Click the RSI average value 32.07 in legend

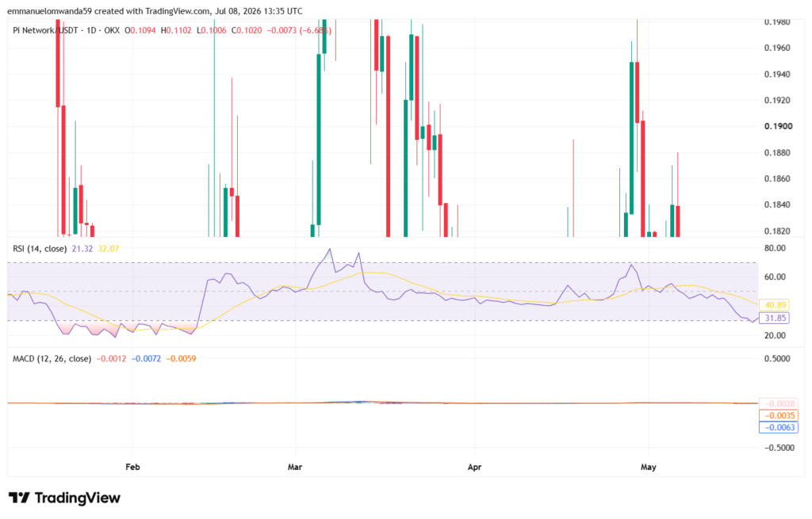coord(108,249)
